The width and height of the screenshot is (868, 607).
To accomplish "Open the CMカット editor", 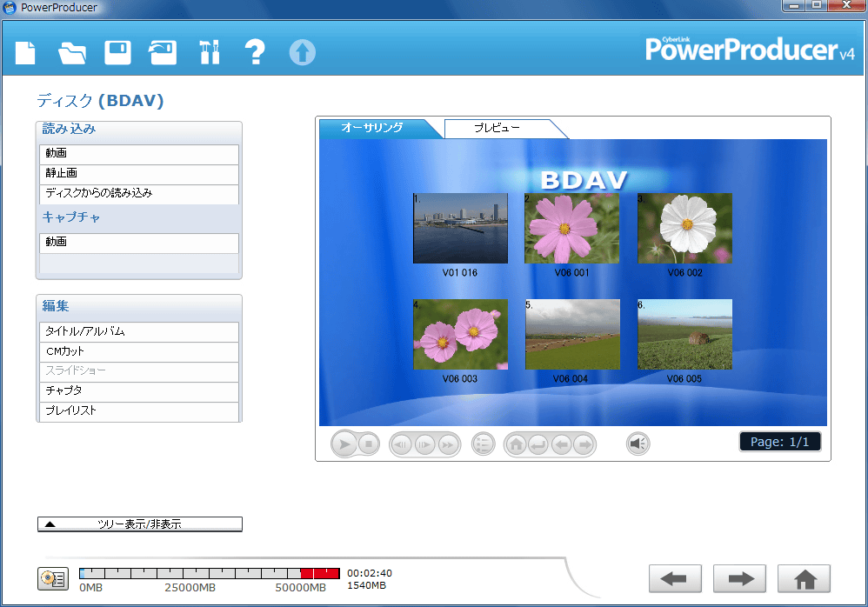I will coord(139,351).
